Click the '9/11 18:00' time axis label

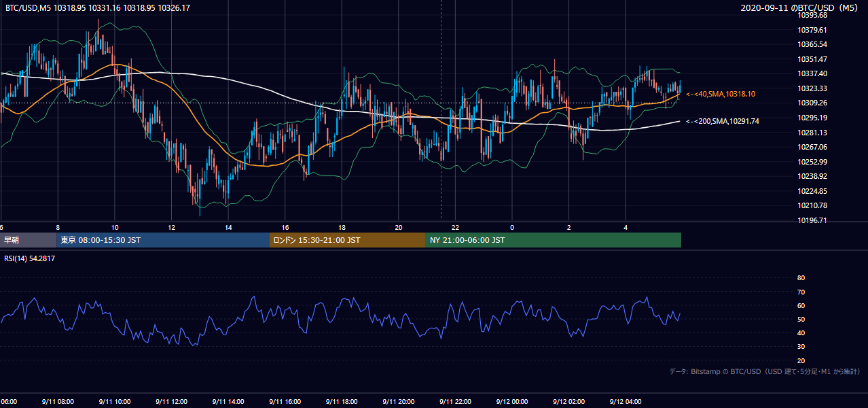tap(342, 401)
